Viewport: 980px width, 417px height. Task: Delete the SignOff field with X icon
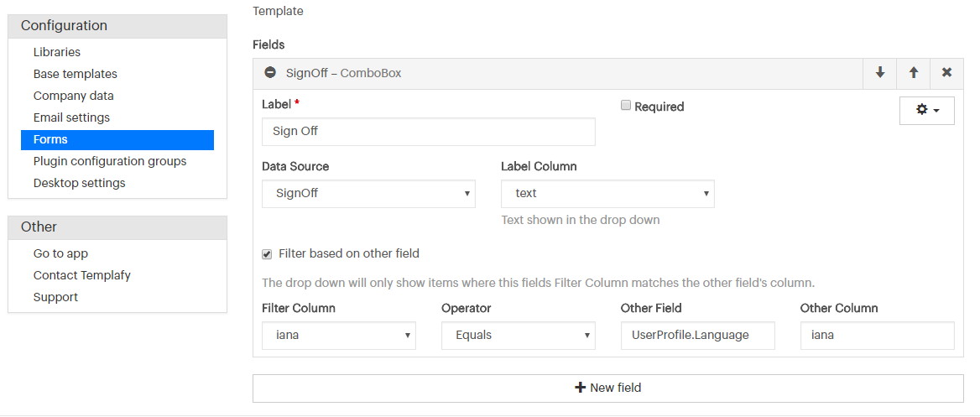(x=947, y=73)
